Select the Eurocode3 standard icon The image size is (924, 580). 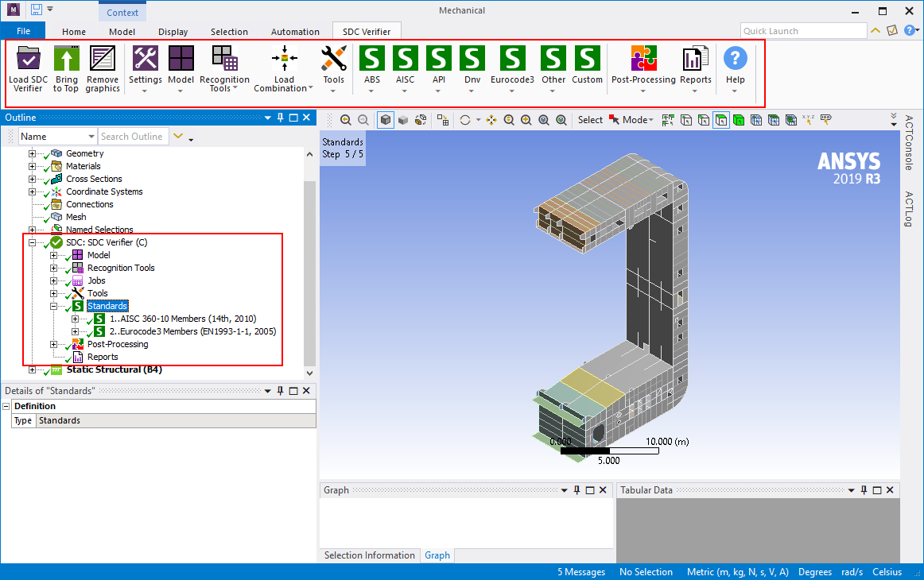click(x=513, y=58)
